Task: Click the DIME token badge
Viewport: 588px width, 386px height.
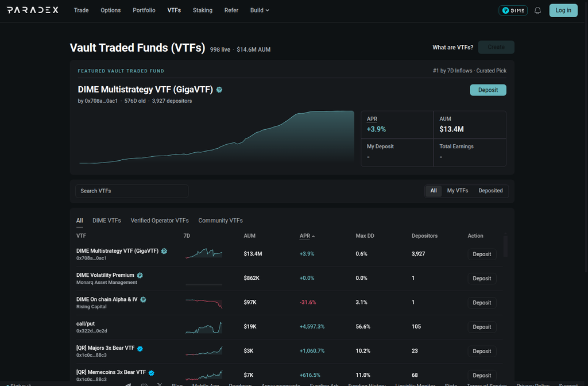Action: pos(513,10)
